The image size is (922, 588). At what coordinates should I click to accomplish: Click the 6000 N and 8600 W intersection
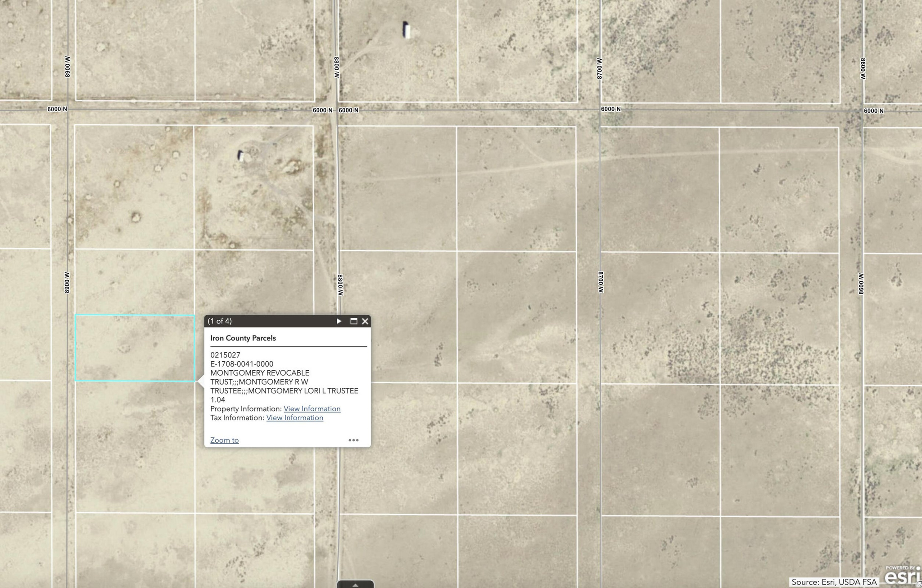pos(863,111)
